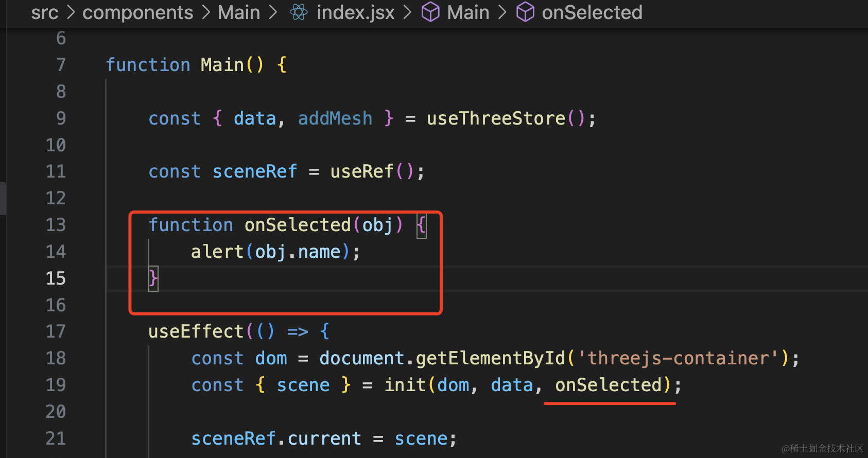Click the 'obj' parameter on line 13
Screen dimensions: 868x458
tap(377, 225)
